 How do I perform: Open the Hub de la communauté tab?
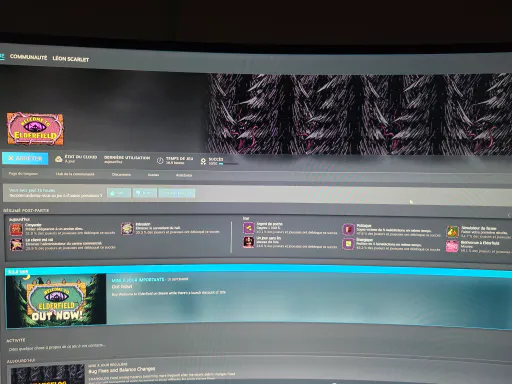click(75, 174)
